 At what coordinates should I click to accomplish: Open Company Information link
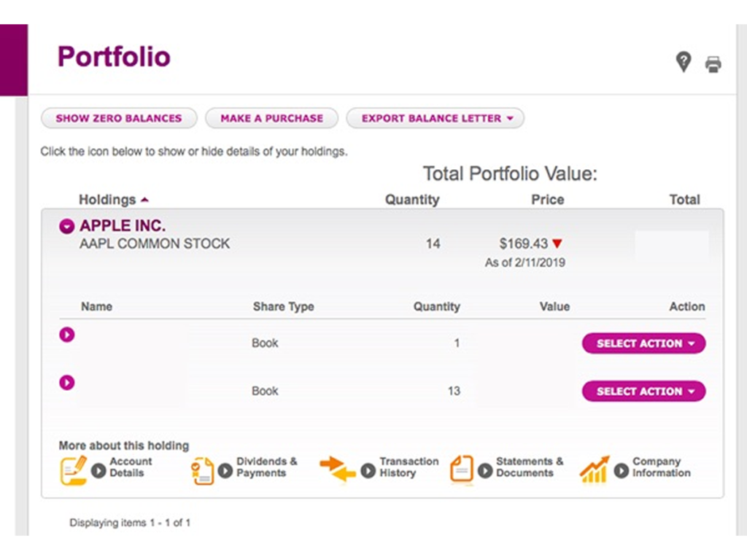click(661, 467)
